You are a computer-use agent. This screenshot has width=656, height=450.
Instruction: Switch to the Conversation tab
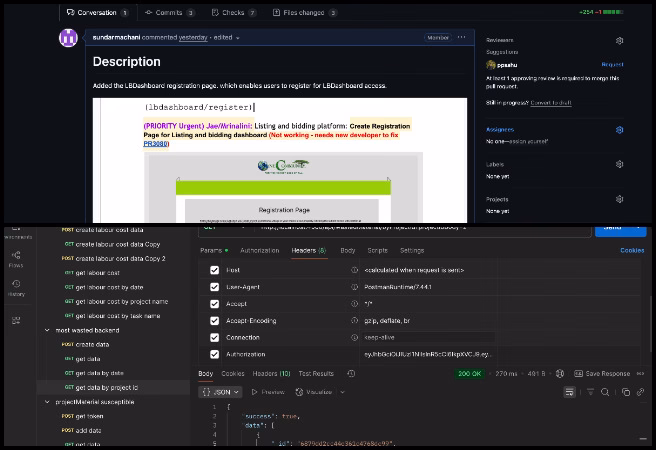(x=97, y=13)
